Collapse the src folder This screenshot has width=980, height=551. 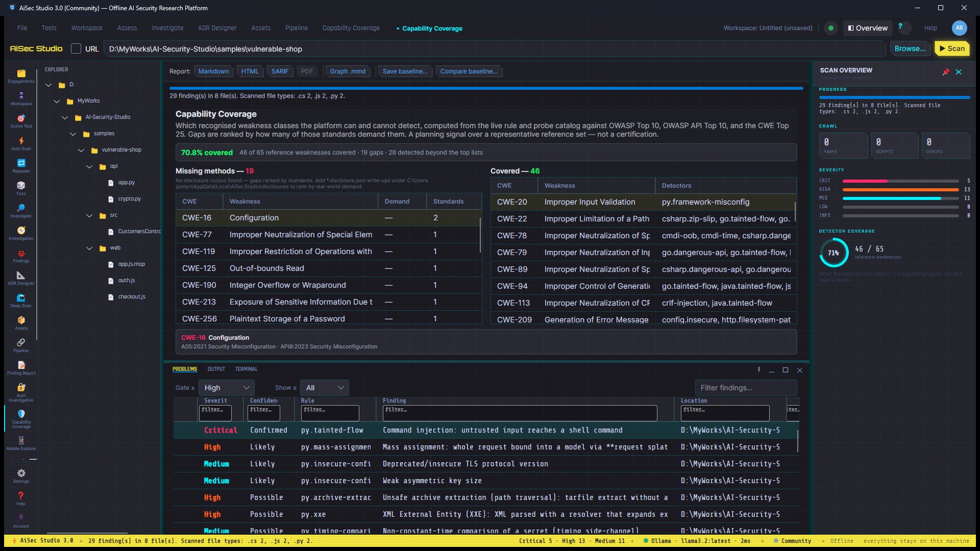(89, 215)
